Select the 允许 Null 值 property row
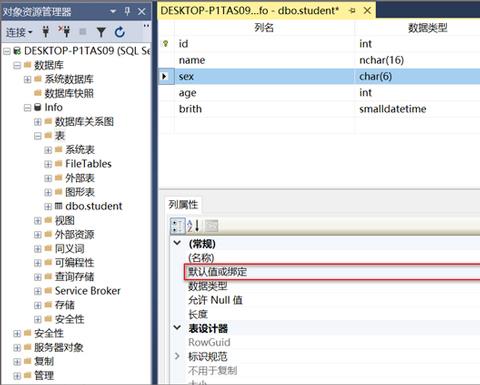Screen dimensions: 480x385 [x=332, y=300]
